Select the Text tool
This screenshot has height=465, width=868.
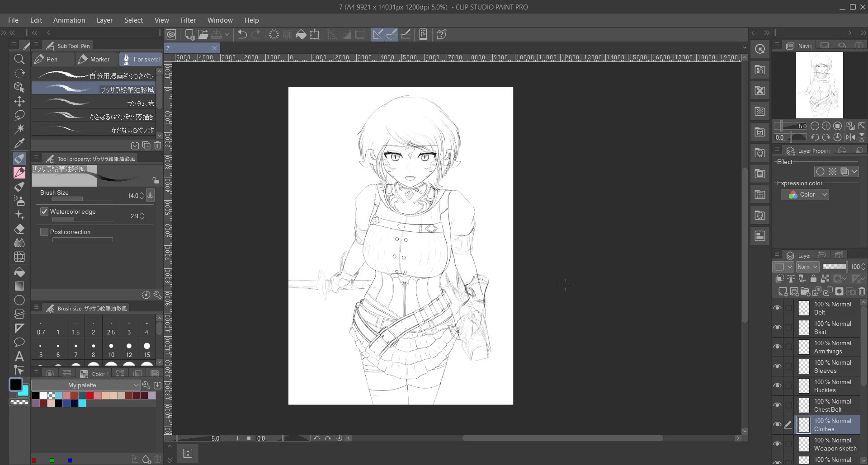tap(19, 357)
